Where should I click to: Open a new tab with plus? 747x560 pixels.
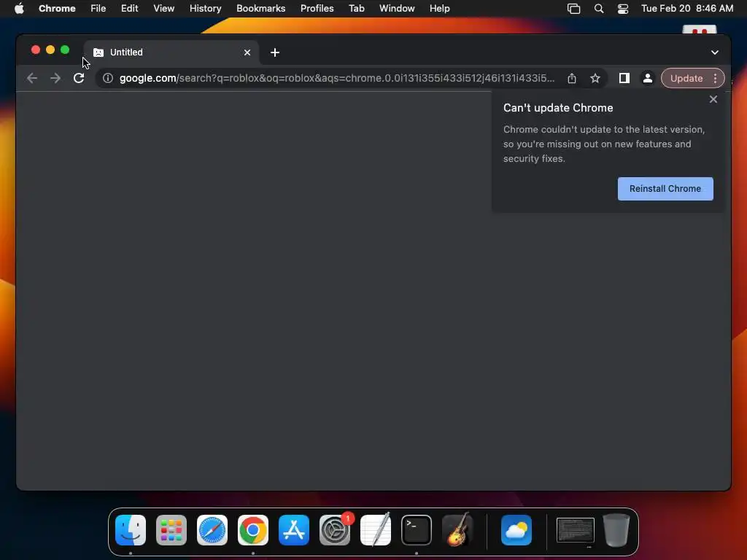(x=275, y=52)
